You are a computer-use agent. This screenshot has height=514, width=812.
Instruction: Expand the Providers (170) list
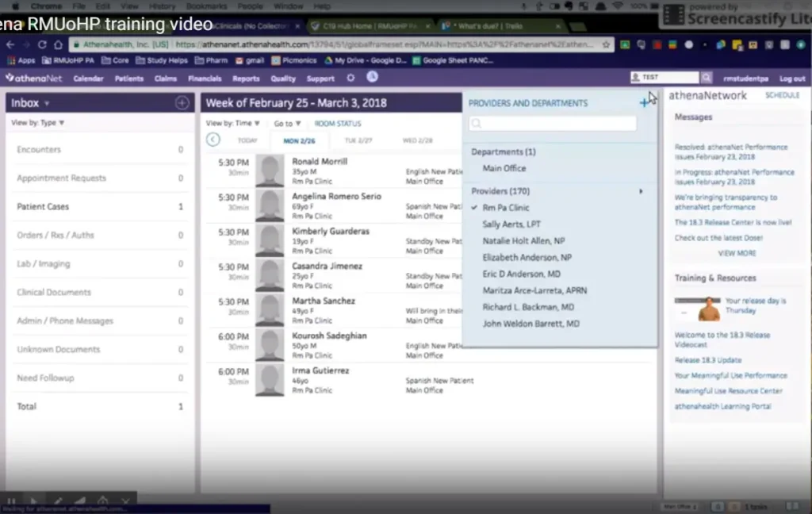(642, 190)
